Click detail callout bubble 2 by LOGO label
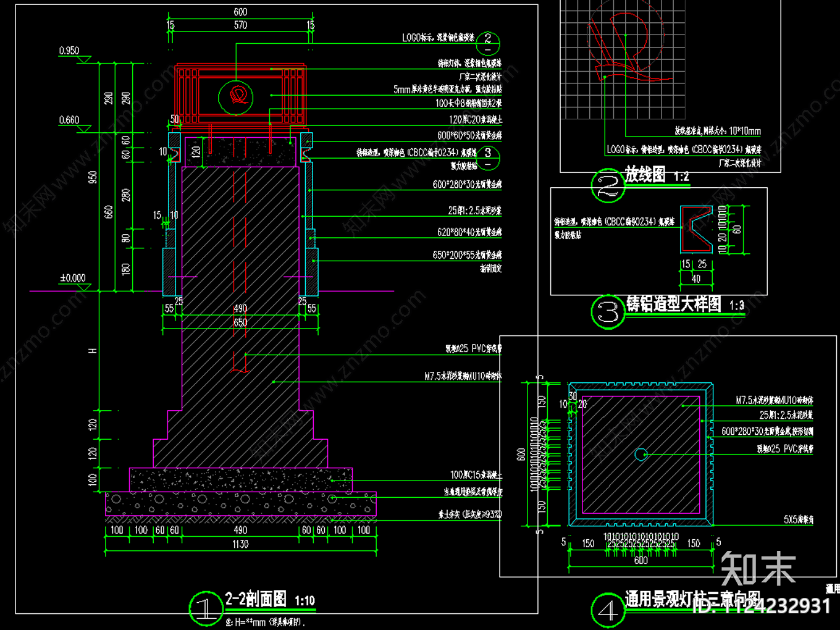 (x=488, y=43)
